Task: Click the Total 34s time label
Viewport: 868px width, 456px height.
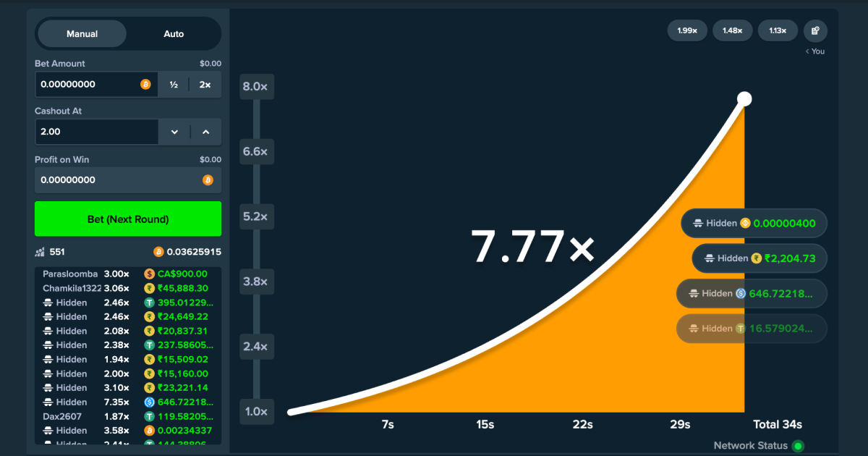Action: [778, 424]
